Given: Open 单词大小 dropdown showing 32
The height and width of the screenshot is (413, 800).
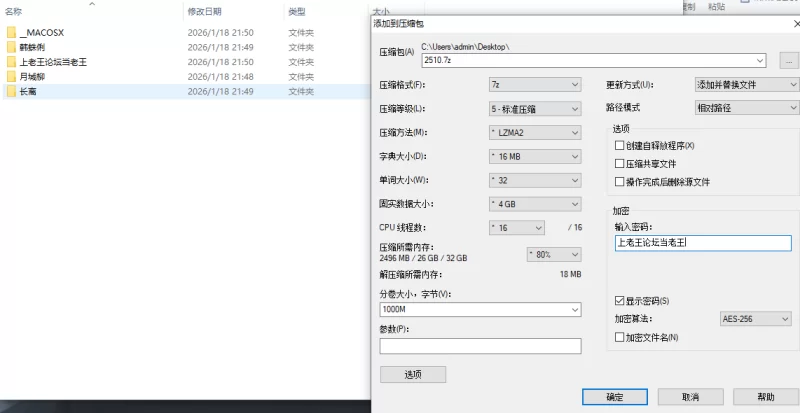Looking at the screenshot, I should click(x=535, y=180).
